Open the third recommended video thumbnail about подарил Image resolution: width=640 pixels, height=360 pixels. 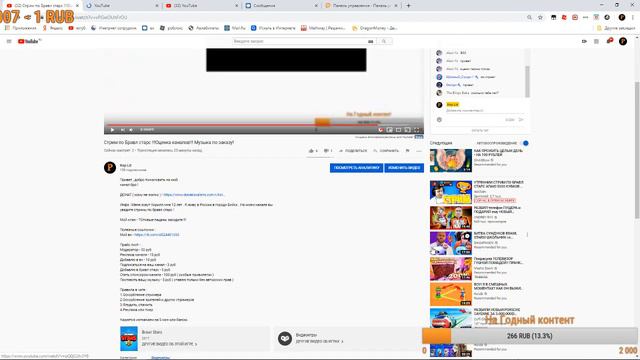click(451, 218)
